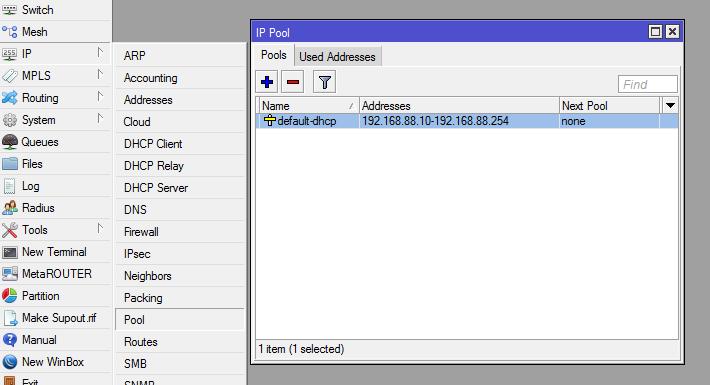Open the column selector dropdown arrow

click(x=670, y=106)
